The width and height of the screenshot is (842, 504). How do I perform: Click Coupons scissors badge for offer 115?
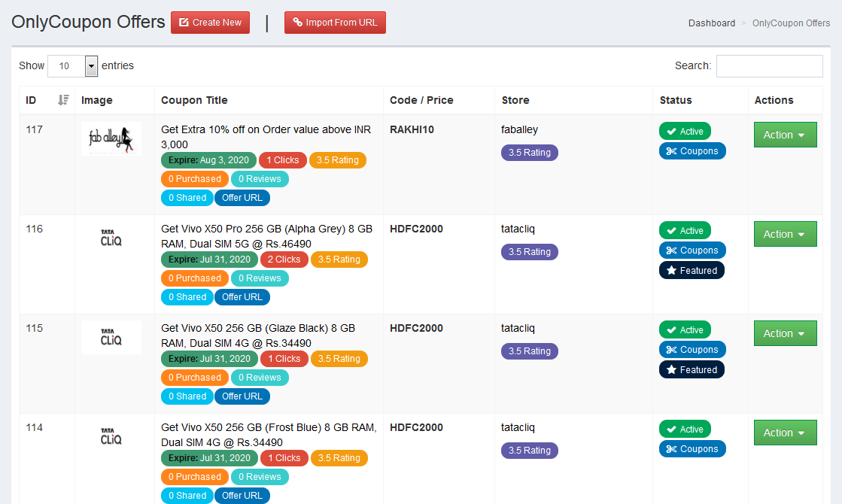692,350
